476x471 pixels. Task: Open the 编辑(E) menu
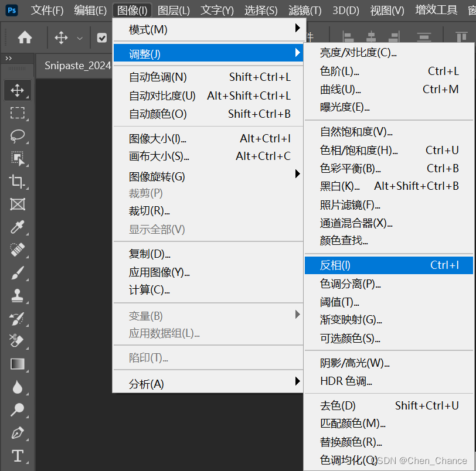[90, 11]
